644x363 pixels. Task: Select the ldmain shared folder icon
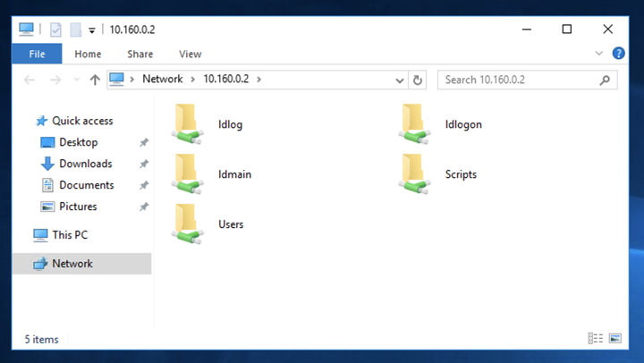pyautogui.click(x=186, y=174)
